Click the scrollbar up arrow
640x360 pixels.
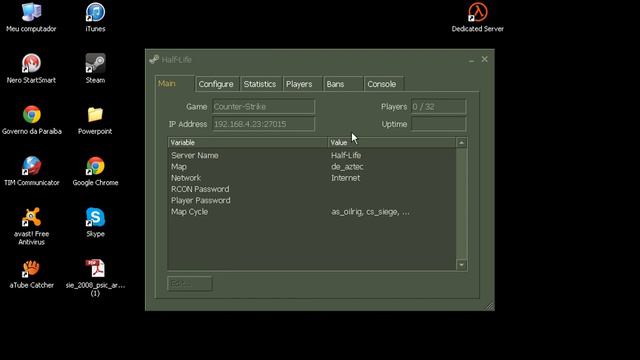pos(461,143)
